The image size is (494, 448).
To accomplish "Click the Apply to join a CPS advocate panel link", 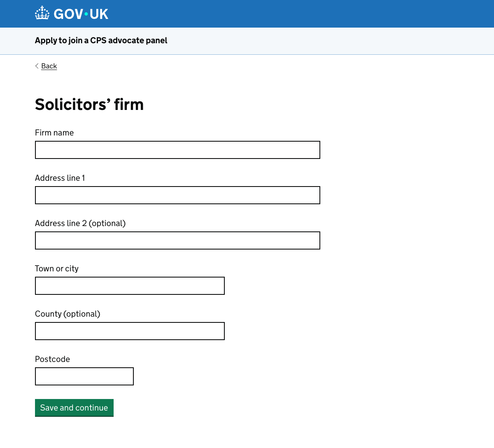I will pos(101,40).
